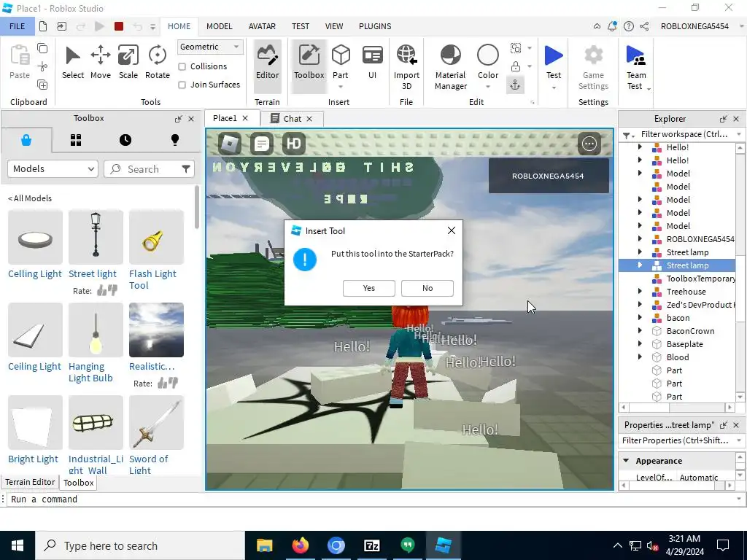
Task: Select the Sword of Light thumbnail
Action: [156, 422]
